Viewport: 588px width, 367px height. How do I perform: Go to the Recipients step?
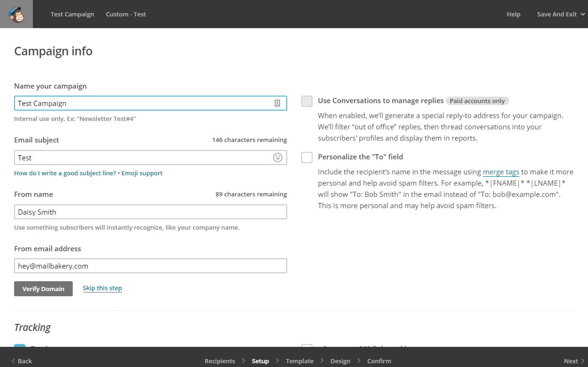pos(220,361)
